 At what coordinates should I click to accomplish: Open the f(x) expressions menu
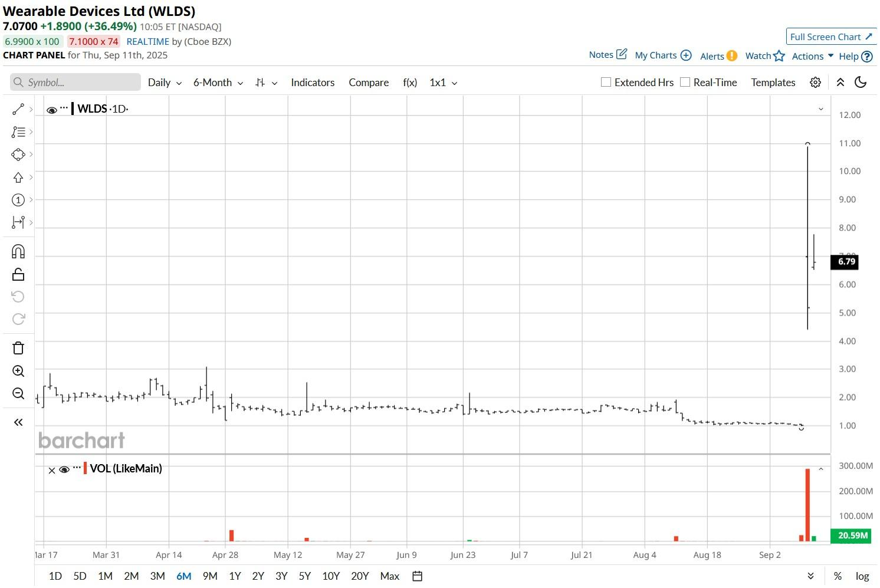point(410,83)
